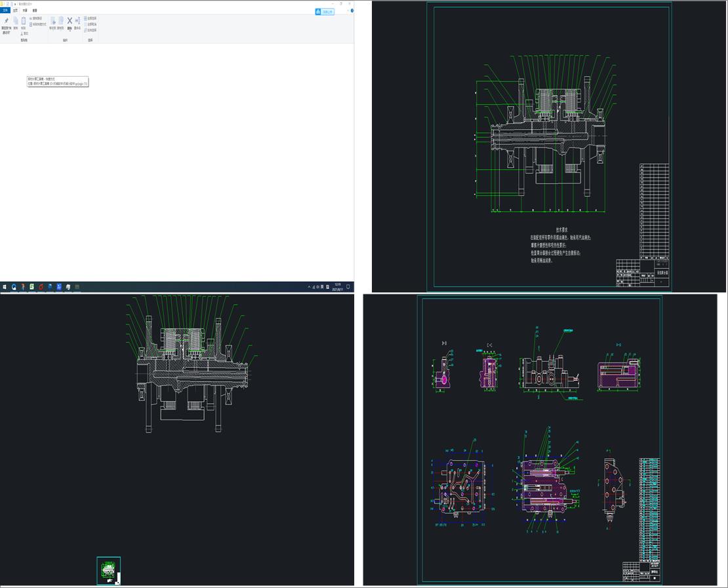Toggle the input language indicator 英
The height and width of the screenshot is (588, 728).
pos(322,287)
